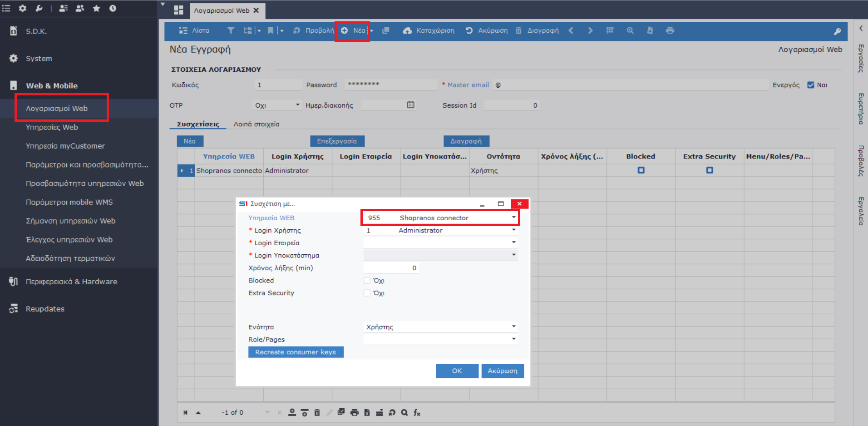This screenshot has height=426, width=868.
Task: Click the printer icon in top toolbar
Action: 670,30
